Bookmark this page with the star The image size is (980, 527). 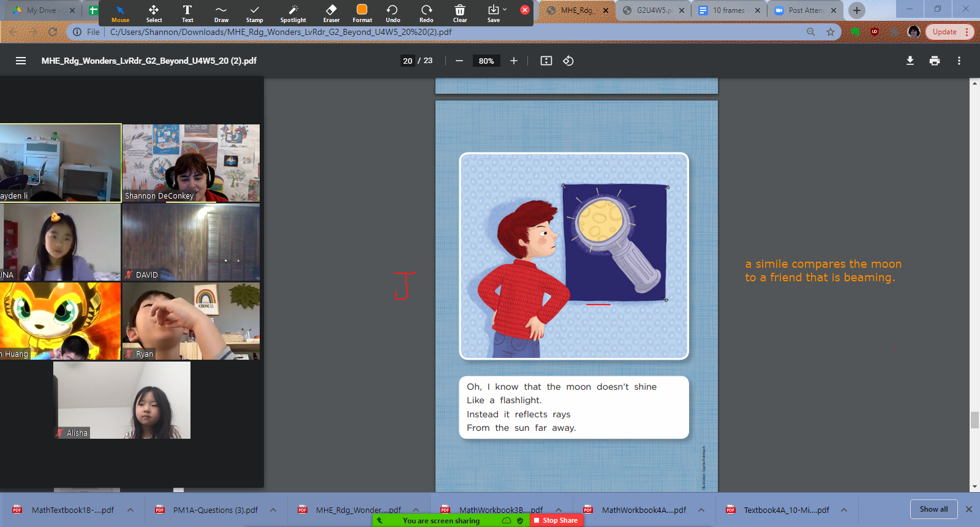tap(831, 32)
